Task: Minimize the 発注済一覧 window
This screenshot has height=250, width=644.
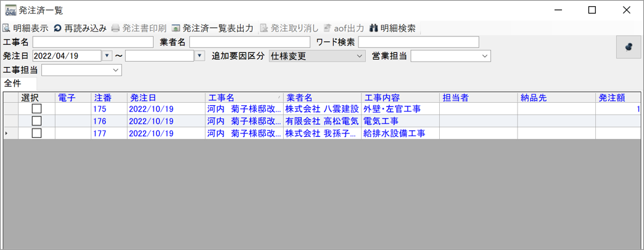Action: pos(558,10)
